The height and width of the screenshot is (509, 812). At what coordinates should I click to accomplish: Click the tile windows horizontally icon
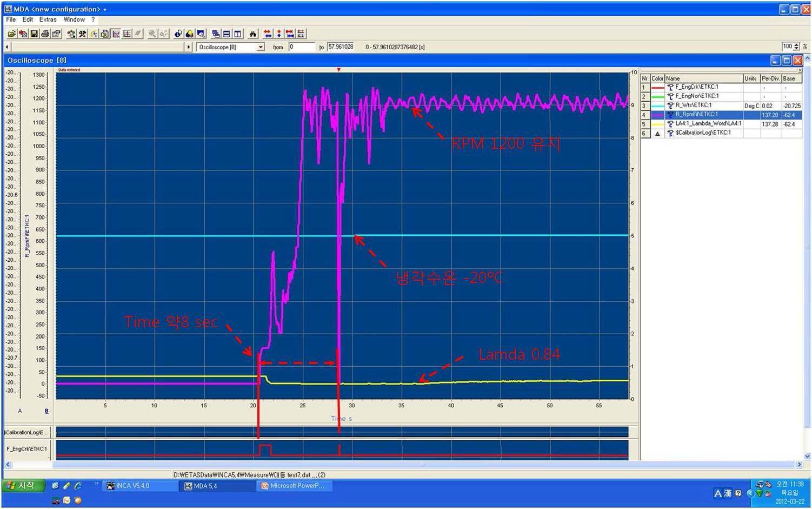227,34
